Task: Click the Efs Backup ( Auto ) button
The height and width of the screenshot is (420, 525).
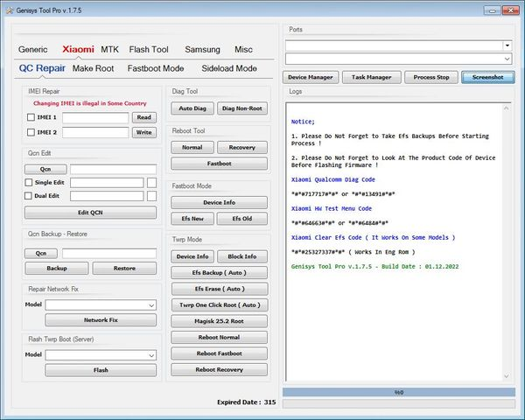Action: click(219, 273)
